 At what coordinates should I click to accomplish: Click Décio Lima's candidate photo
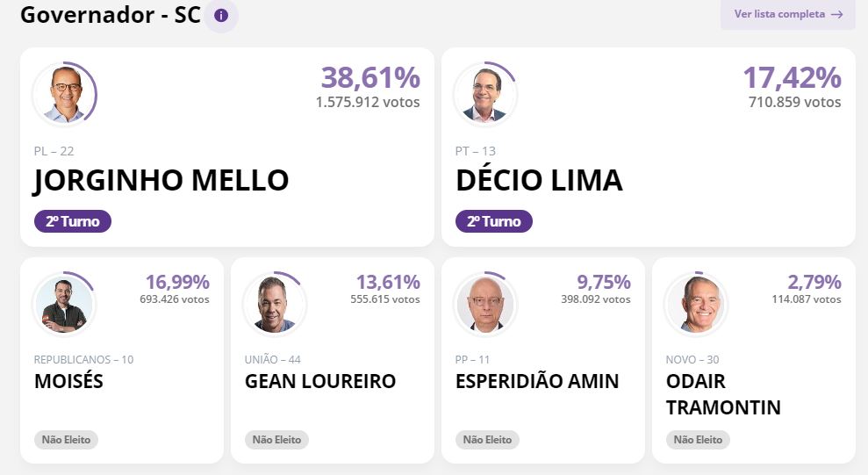click(x=485, y=94)
